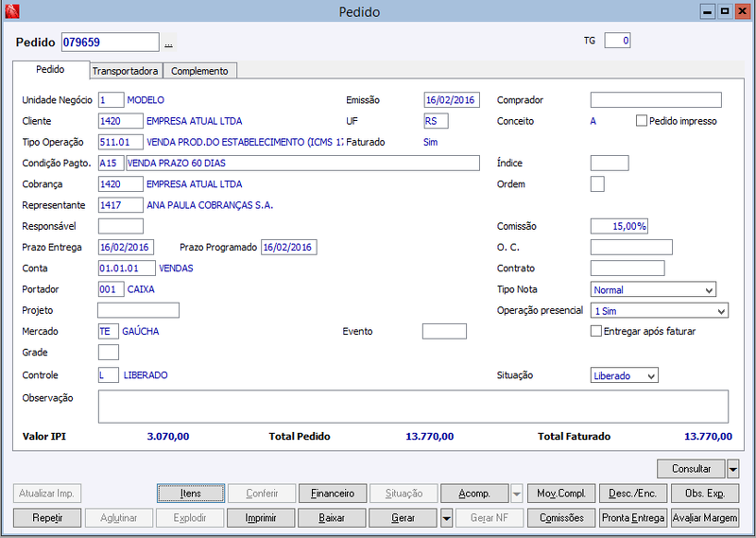Viewport: 756px width, 538px height.
Task: Open the Financeiro button
Action: pos(333,494)
